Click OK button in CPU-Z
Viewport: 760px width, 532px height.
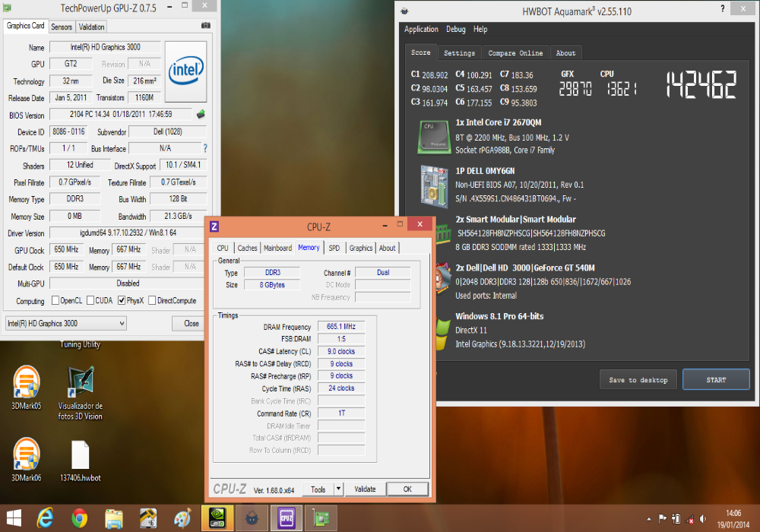click(x=407, y=489)
